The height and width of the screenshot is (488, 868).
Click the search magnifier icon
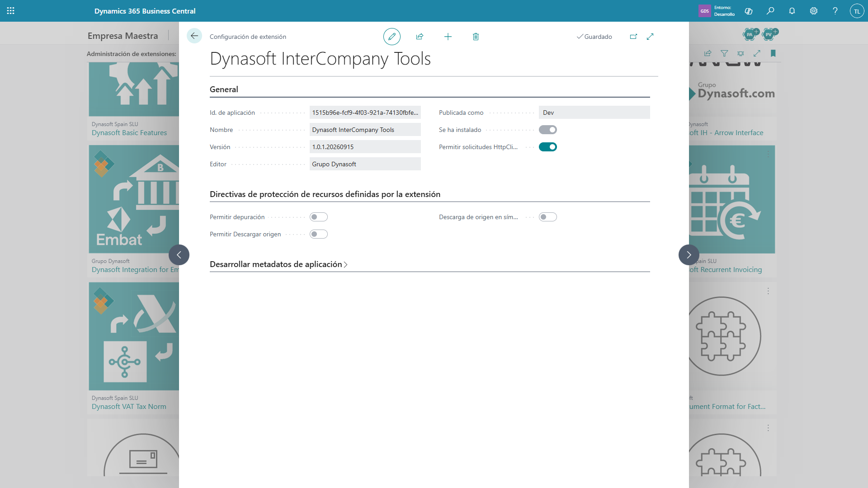click(770, 11)
